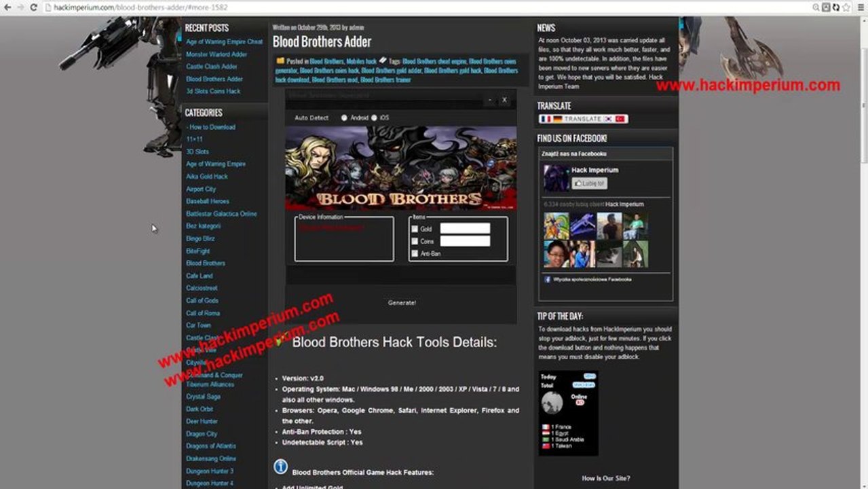Click the Gold amount input field
Image resolution: width=868 pixels, height=489 pixels.
pos(465,229)
